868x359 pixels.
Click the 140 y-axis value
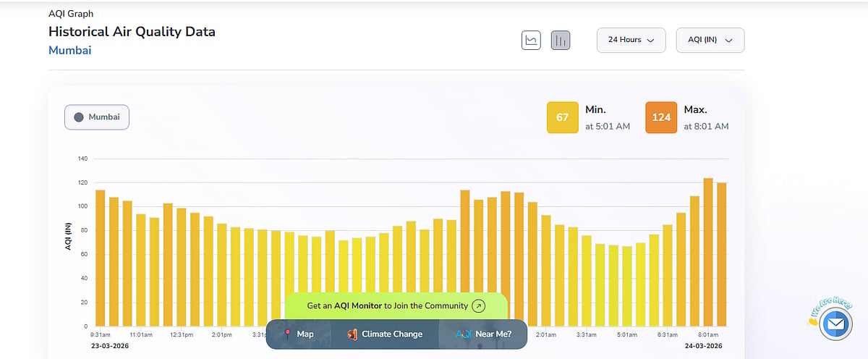coord(82,159)
